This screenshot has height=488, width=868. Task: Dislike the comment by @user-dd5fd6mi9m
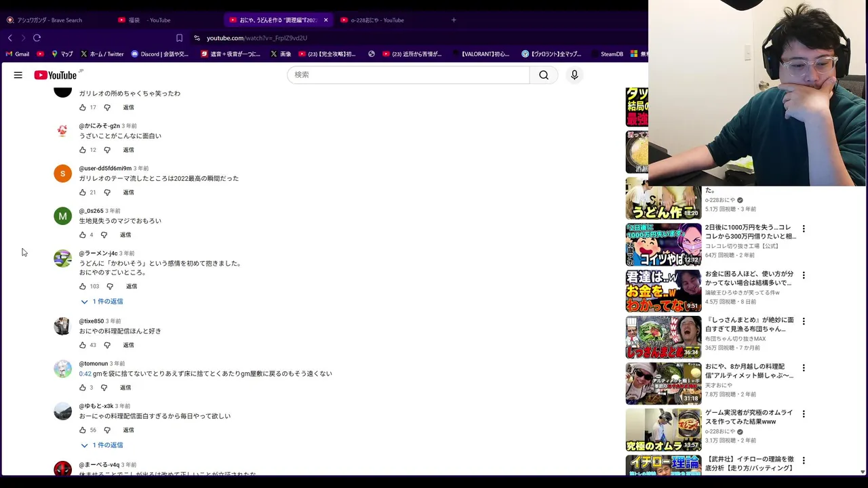click(x=107, y=192)
